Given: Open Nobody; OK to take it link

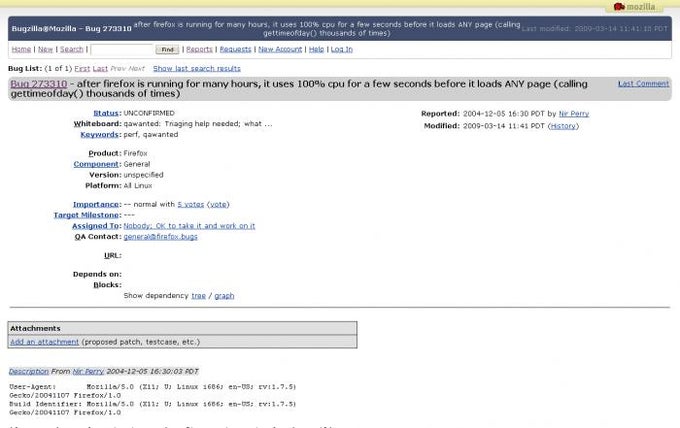Looking at the screenshot, I should (189, 226).
